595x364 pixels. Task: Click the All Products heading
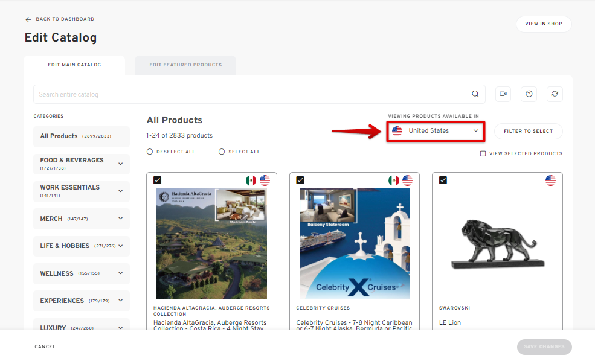pos(175,120)
